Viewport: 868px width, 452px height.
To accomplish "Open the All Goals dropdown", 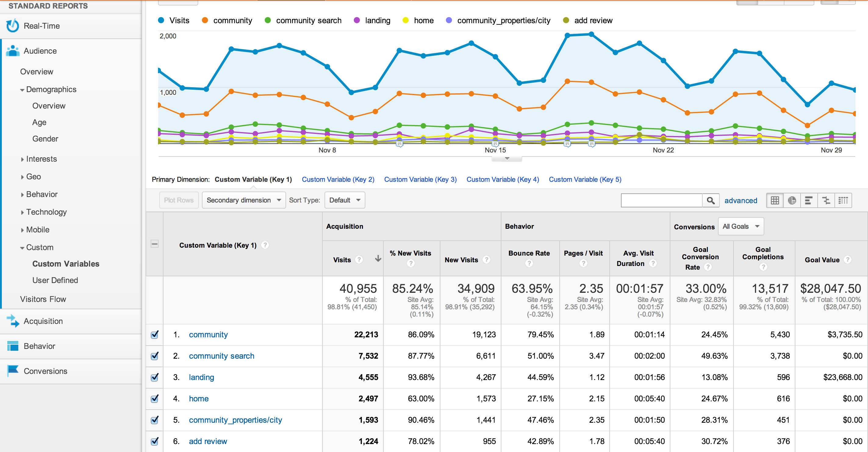I will [741, 227].
